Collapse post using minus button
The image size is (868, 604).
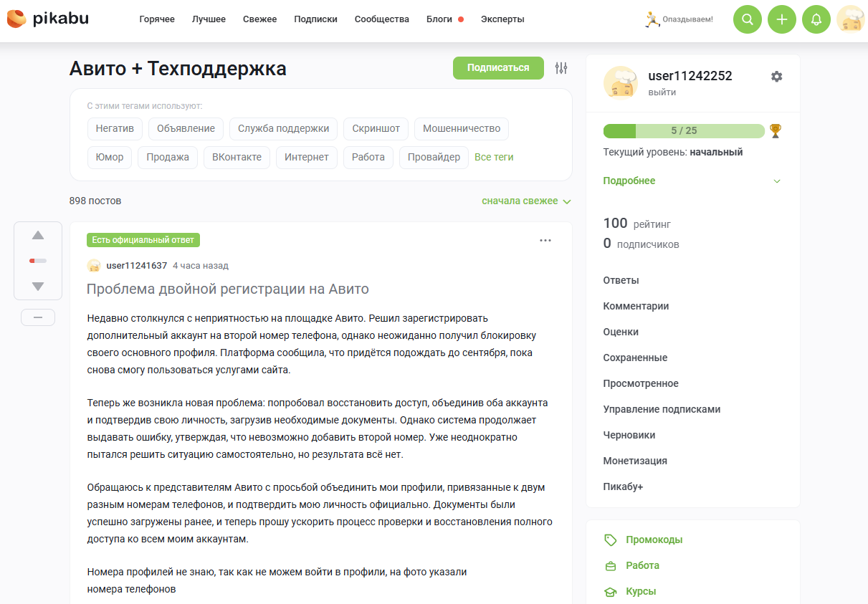point(38,317)
